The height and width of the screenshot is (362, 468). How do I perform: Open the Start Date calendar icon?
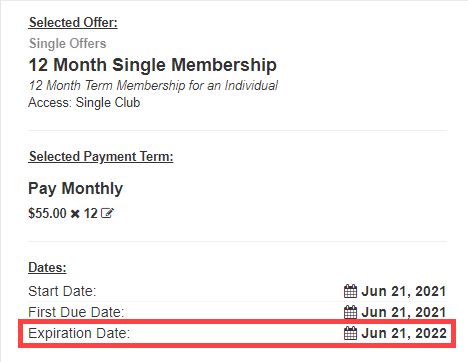350,291
